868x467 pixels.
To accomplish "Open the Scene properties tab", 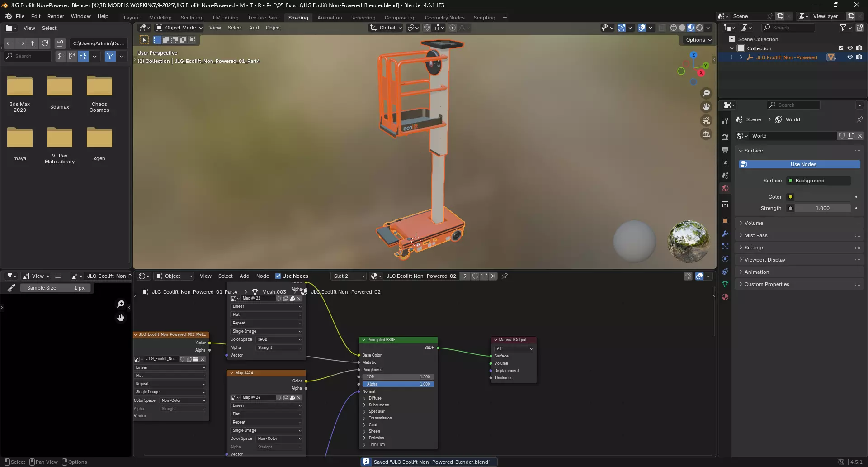I will (x=725, y=175).
